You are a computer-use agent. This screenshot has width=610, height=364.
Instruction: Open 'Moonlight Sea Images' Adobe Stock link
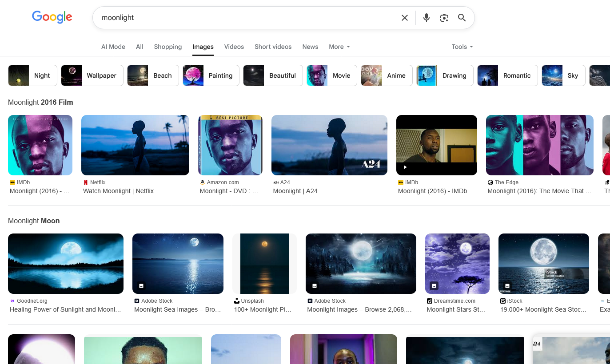point(178,309)
